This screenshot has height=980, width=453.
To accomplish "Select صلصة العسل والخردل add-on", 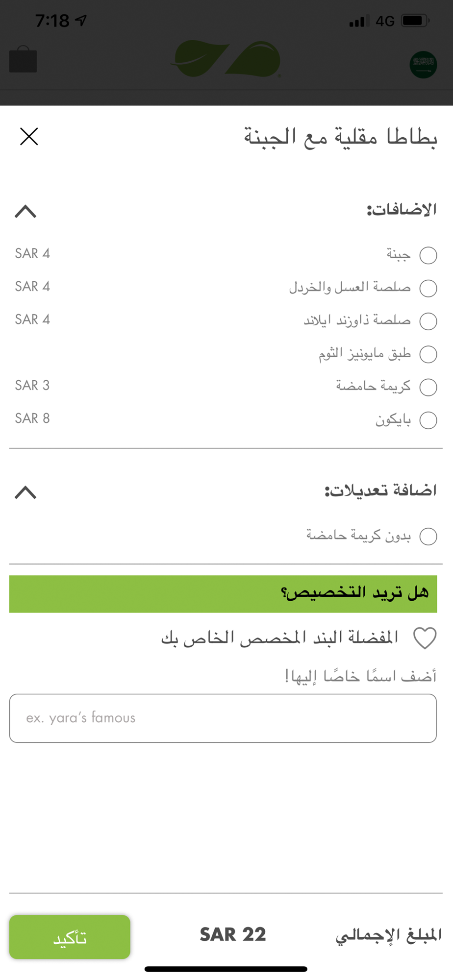I will pyautogui.click(x=428, y=288).
